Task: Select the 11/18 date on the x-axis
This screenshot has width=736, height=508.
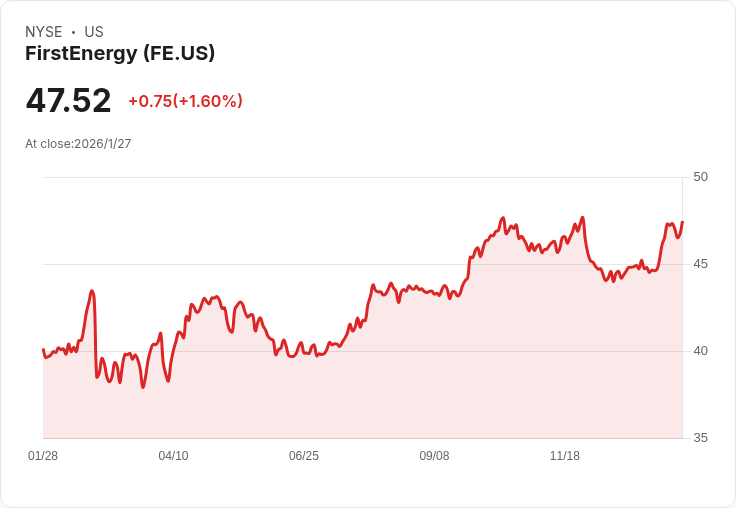Action: [x=565, y=456]
